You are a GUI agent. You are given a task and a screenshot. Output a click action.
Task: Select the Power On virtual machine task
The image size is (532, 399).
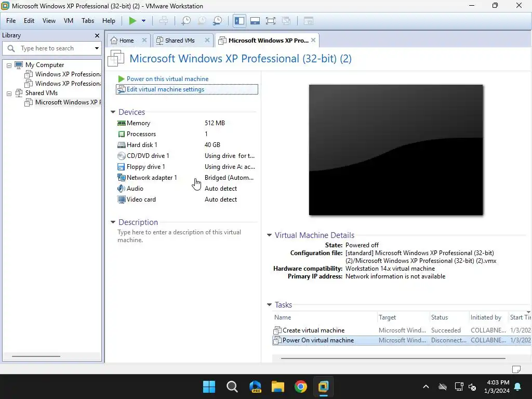coord(402,340)
